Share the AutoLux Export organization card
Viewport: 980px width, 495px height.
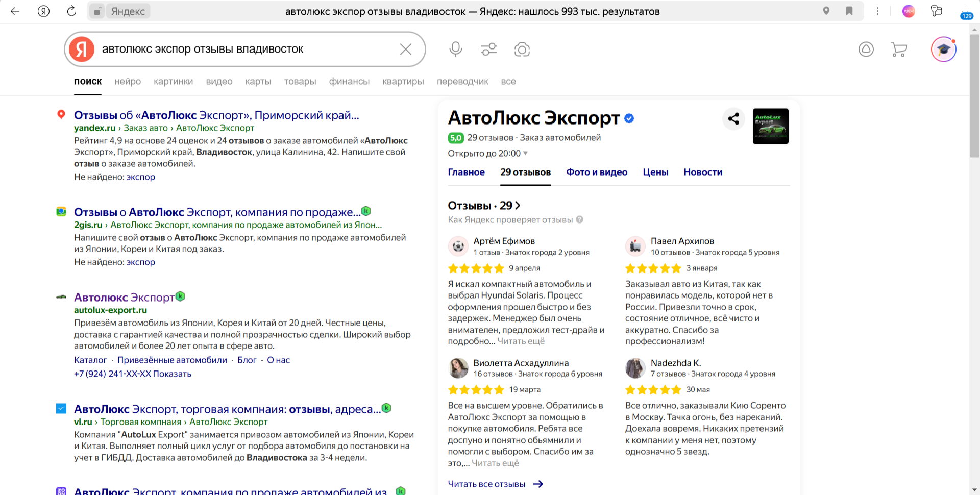click(733, 119)
